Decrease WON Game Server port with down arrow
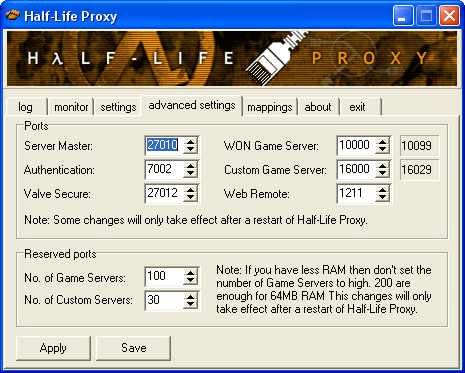Screen dimensions: 465x373 tap(382, 150)
